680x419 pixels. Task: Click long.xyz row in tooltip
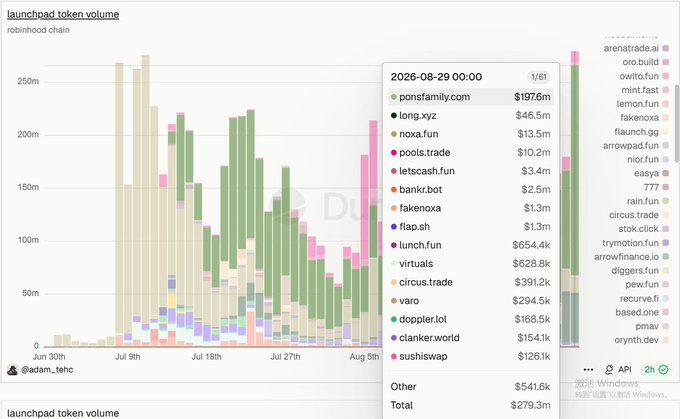coord(471,115)
